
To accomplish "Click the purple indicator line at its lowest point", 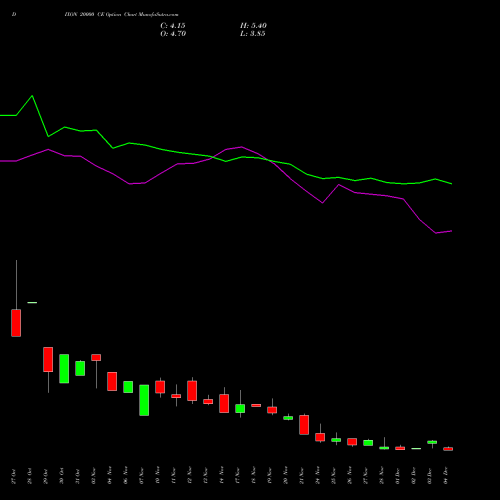I will point(436,233).
